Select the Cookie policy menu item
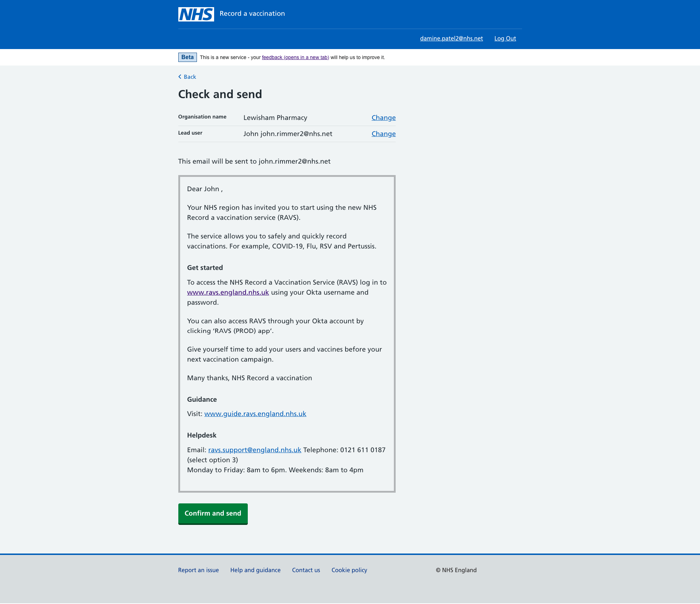 (x=349, y=570)
